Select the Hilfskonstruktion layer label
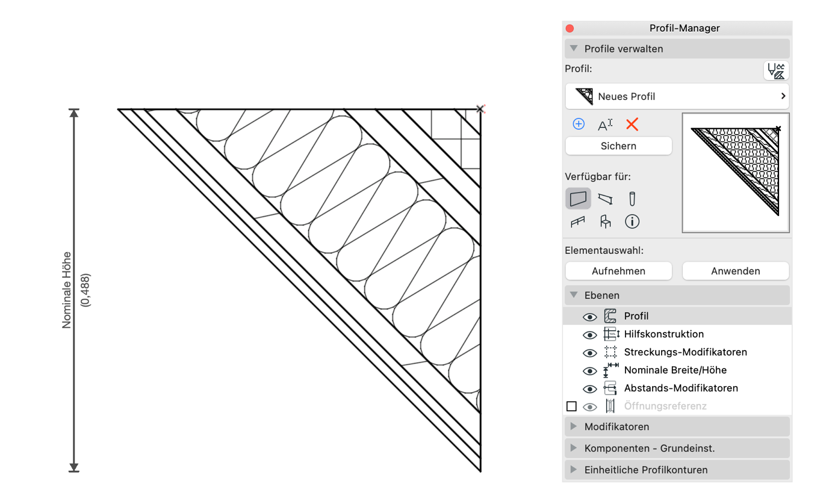Image resolution: width=835 pixels, height=504 pixels. tap(664, 334)
